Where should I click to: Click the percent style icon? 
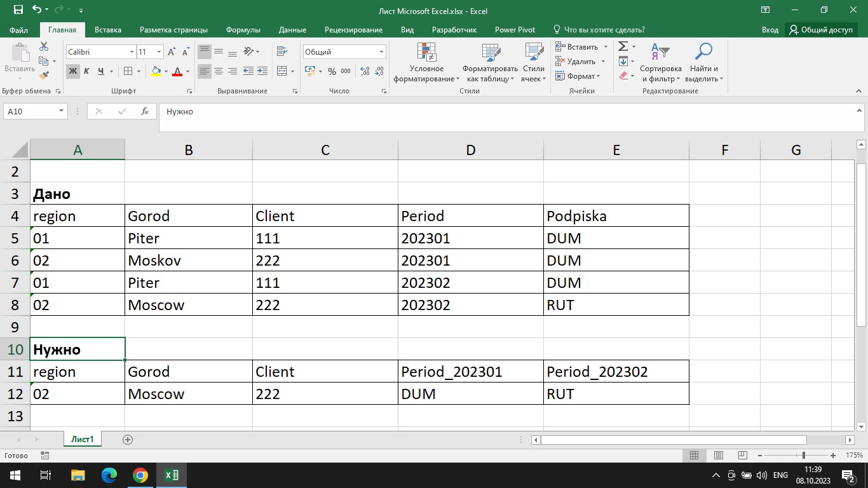coord(332,71)
